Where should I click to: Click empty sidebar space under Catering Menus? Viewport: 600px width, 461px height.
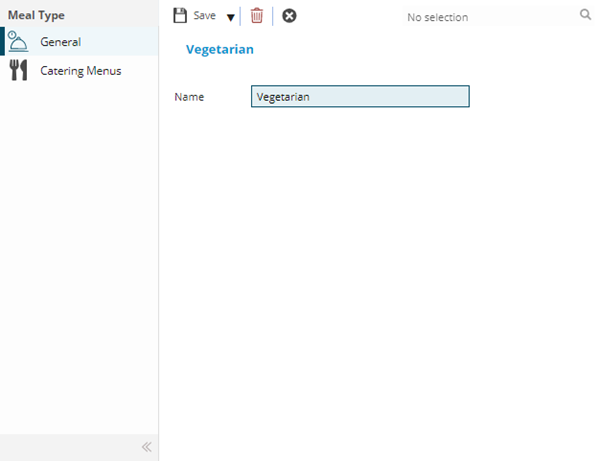[78, 250]
